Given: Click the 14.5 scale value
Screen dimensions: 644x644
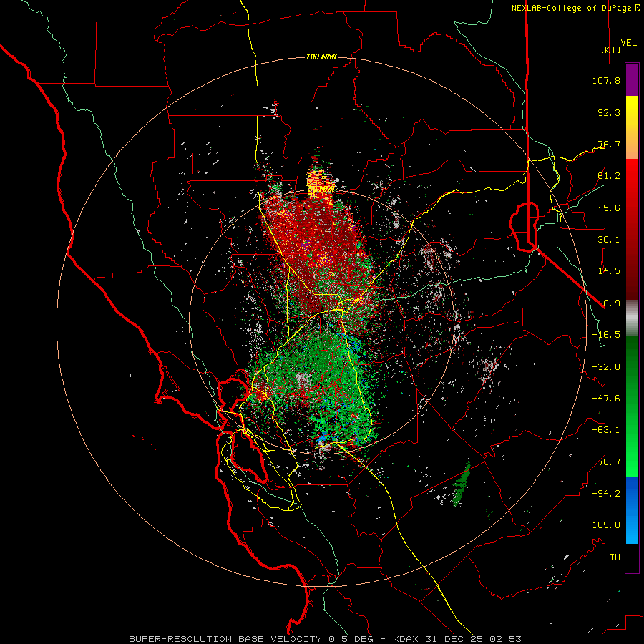Looking at the screenshot, I should tap(609, 271).
